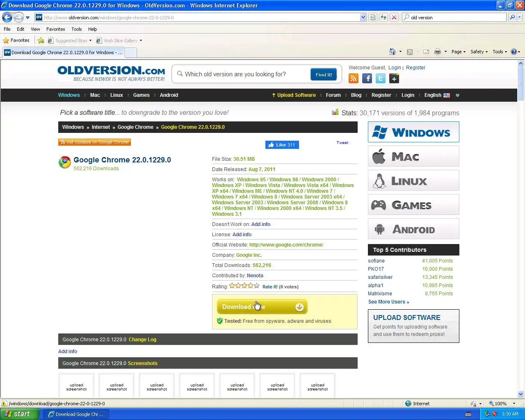525x420 pixels.
Task: Open the Edit menu
Action: coord(21,29)
